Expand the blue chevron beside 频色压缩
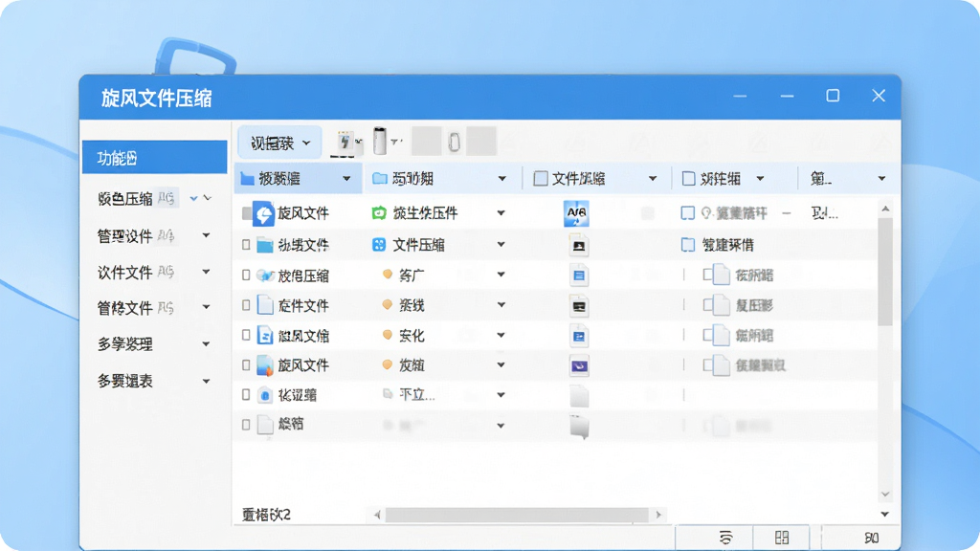The image size is (980, 551). click(193, 199)
